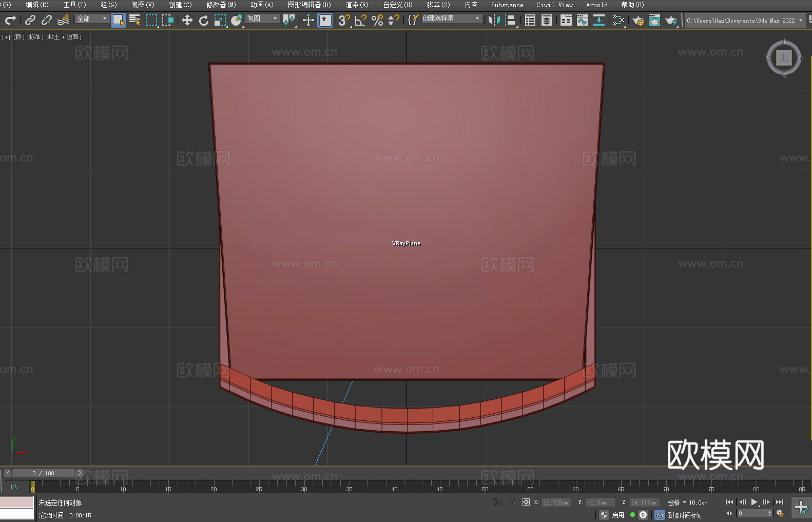
Task: Click the time slider right arrow
Action: 80,473
